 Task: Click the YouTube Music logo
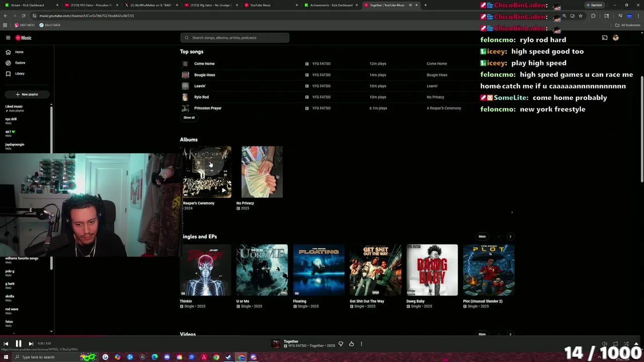tap(23, 38)
